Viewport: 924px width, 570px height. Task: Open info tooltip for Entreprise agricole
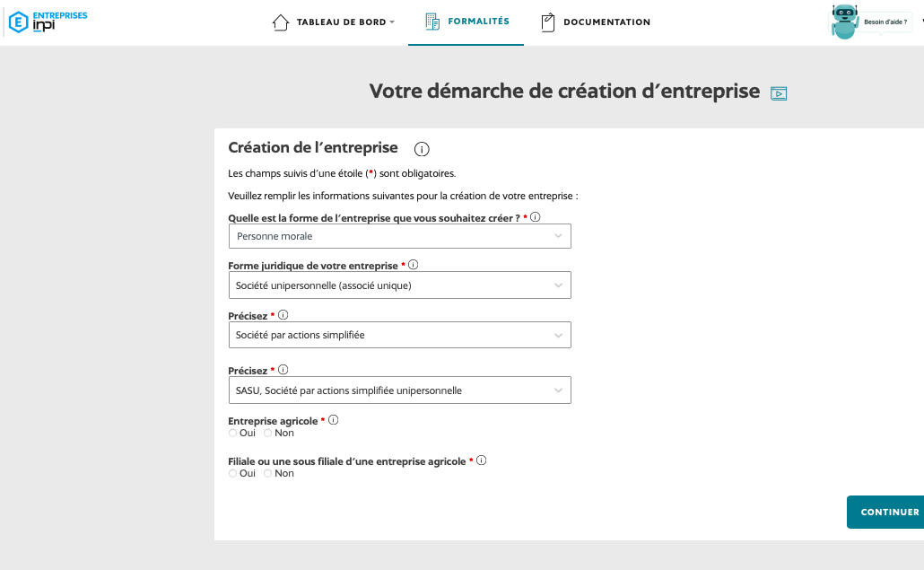[333, 420]
